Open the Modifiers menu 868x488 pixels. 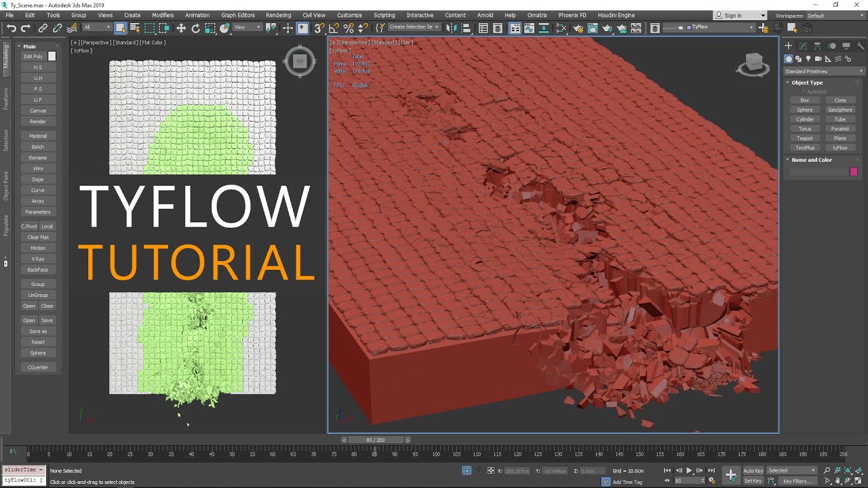[x=163, y=15]
